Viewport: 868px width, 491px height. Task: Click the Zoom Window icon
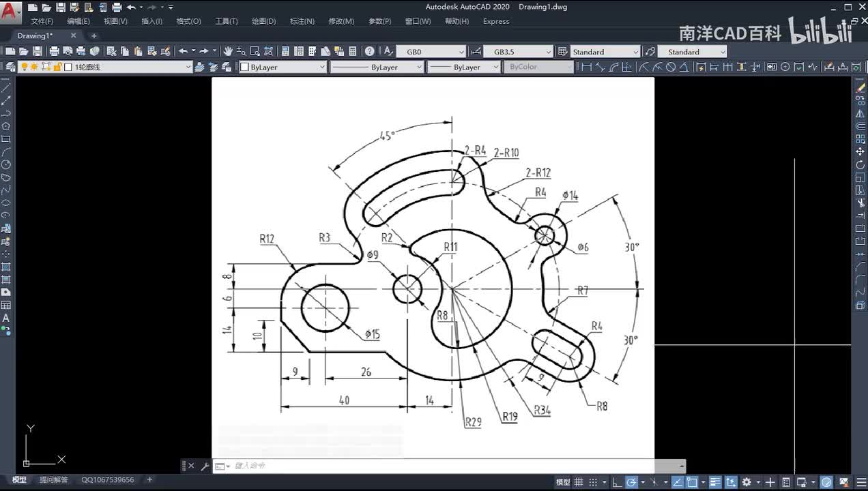(255, 51)
